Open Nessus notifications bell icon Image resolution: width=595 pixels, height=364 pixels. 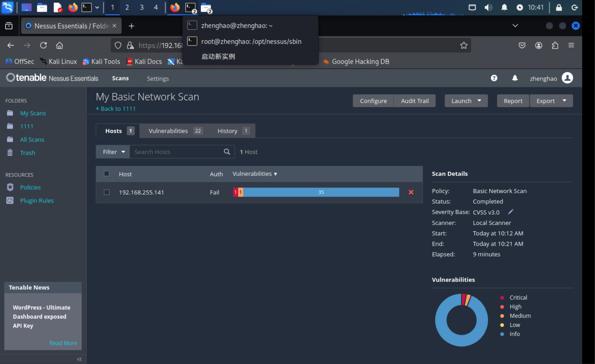pyautogui.click(x=515, y=78)
